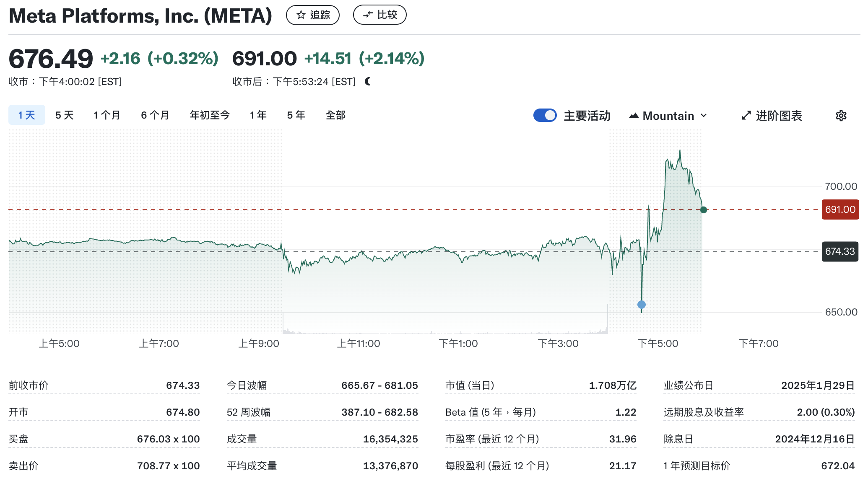Select the 5 年 range tab
Screen dimensions: 868x481
pos(296,115)
